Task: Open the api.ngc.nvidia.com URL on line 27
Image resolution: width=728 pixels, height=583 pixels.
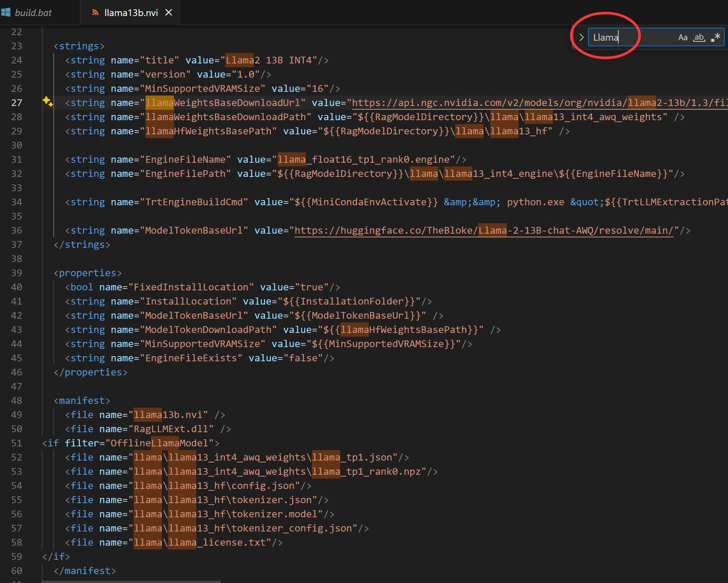Action: [x=540, y=103]
